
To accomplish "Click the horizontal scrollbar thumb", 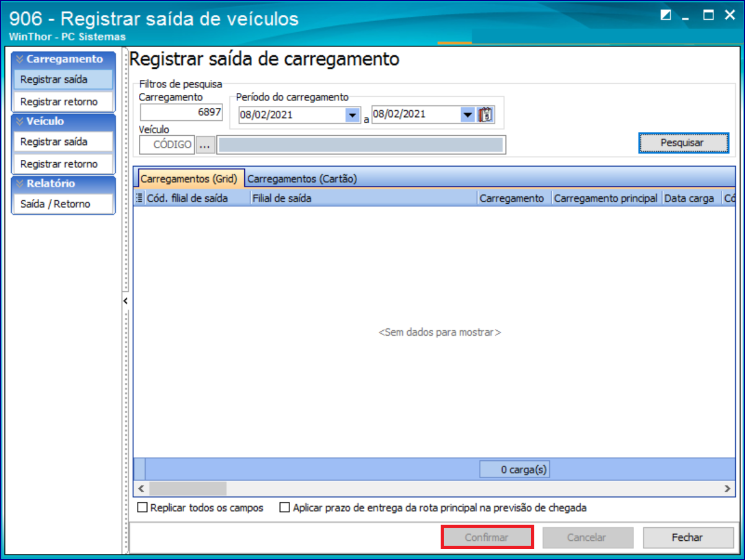I will (188, 489).
